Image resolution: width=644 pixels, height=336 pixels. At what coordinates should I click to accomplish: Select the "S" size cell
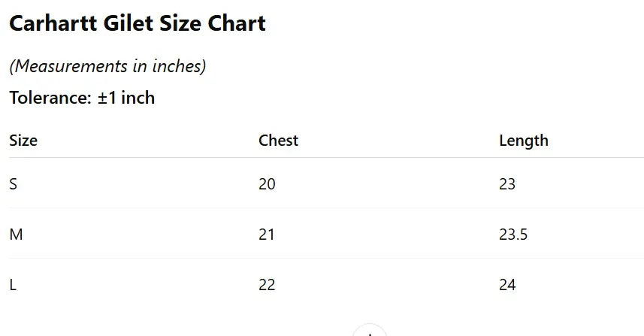click(14, 184)
